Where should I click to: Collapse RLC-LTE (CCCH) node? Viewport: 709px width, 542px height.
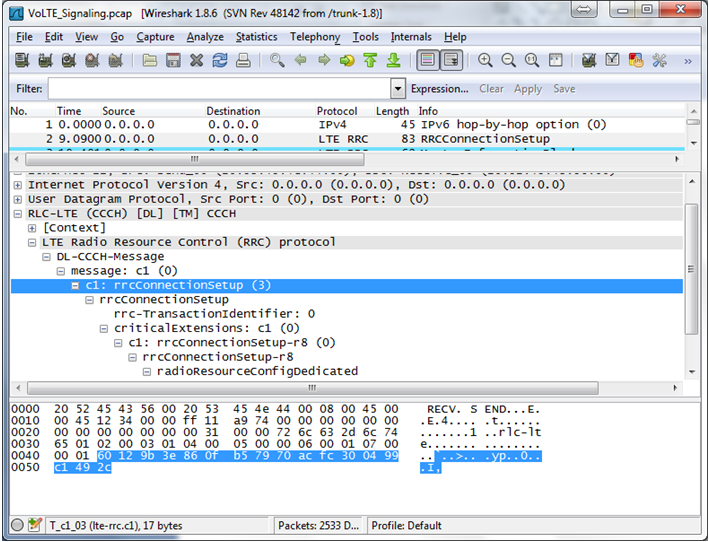[18, 214]
